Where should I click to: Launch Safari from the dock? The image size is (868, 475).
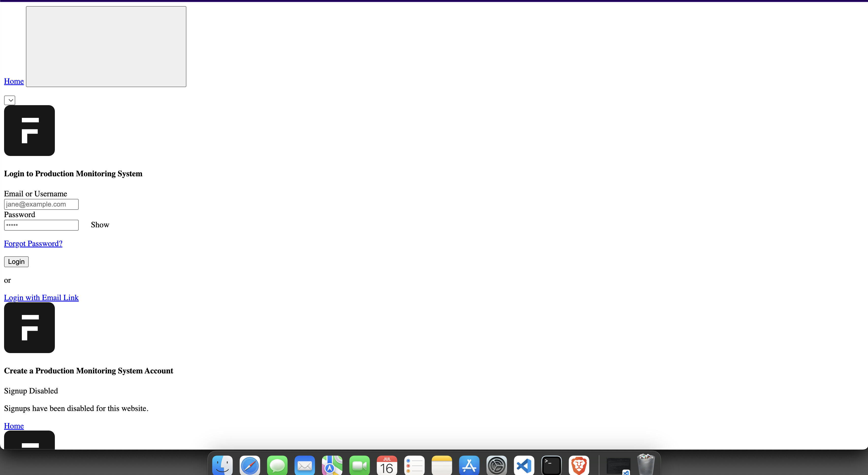tap(250, 466)
